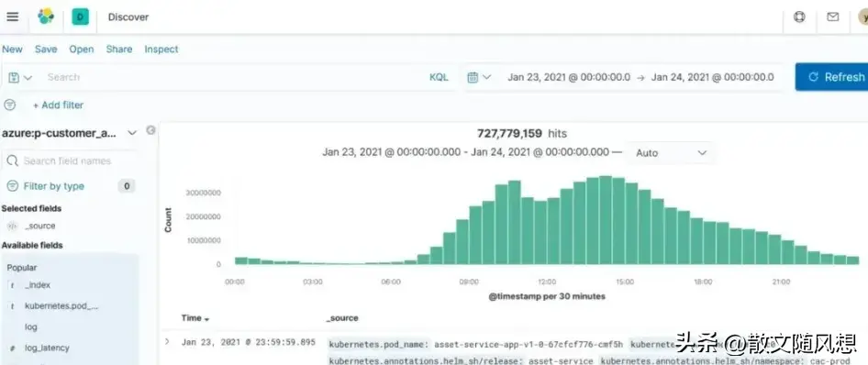Viewport: 868px width, 365px height.
Task: Click the log_latency number type icon
Action: tap(12, 348)
